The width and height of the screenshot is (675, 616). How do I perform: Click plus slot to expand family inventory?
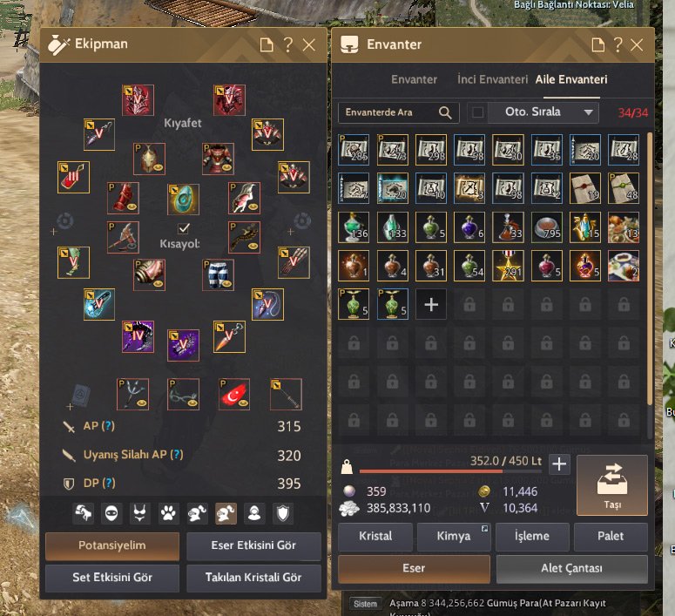(x=431, y=305)
